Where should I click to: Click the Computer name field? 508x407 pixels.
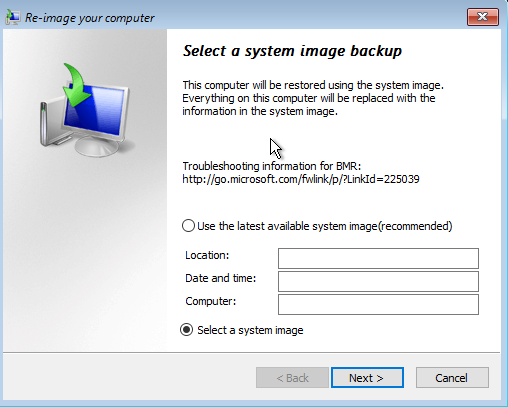pos(378,304)
